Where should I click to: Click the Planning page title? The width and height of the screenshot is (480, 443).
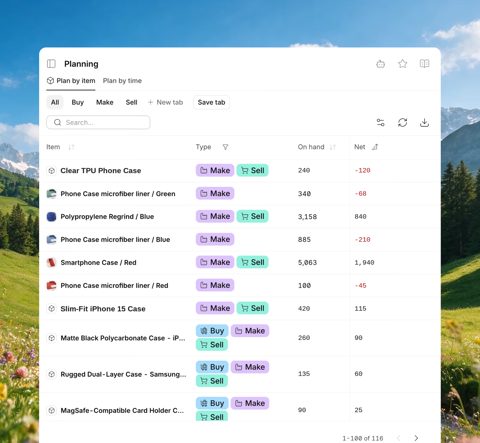pos(81,64)
